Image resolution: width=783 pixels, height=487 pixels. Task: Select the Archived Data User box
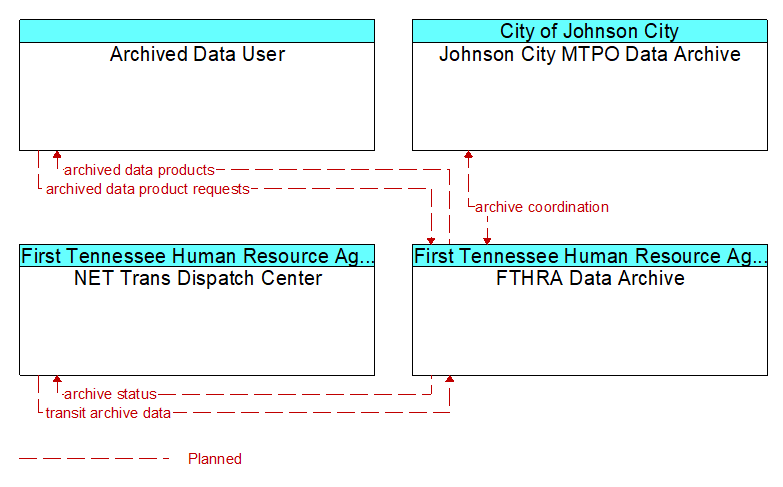click(197, 85)
